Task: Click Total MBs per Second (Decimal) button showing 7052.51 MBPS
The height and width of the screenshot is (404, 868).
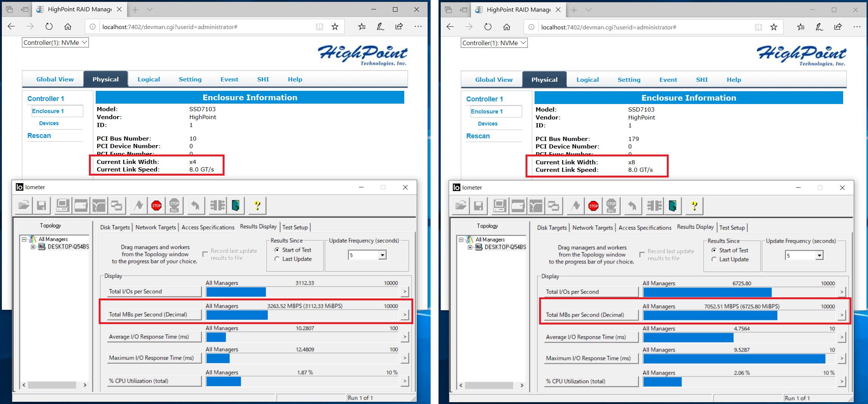Action: [x=591, y=315]
